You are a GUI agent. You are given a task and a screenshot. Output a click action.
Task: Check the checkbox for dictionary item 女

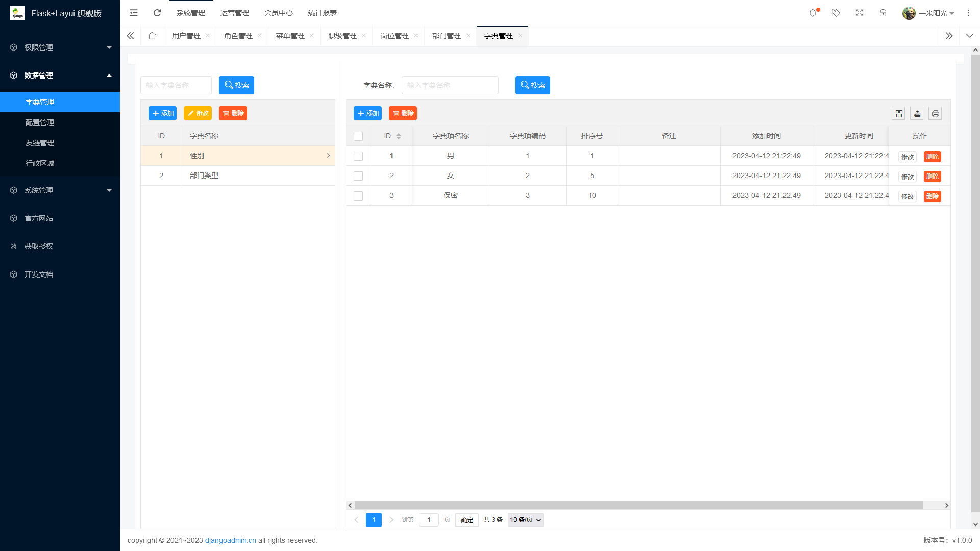(x=358, y=175)
